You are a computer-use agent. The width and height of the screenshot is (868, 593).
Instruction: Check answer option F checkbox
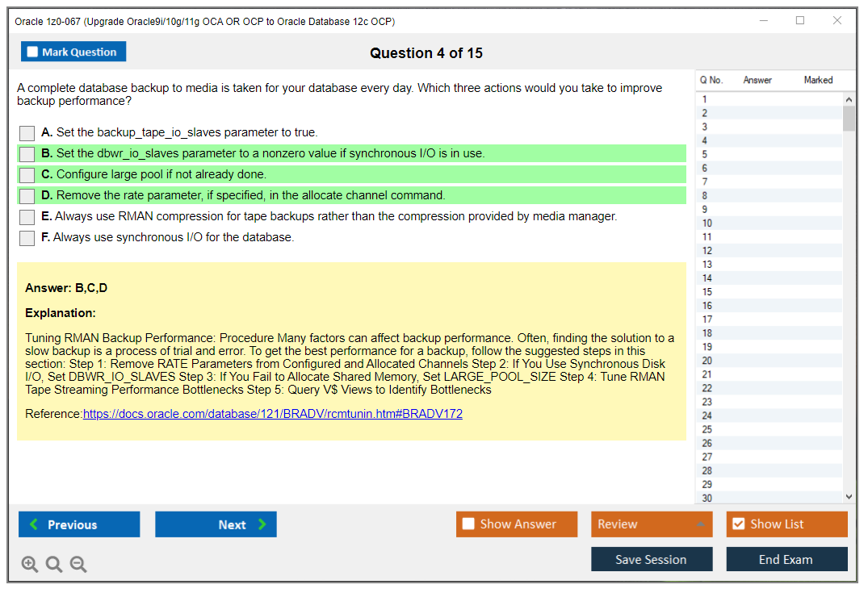(x=27, y=237)
